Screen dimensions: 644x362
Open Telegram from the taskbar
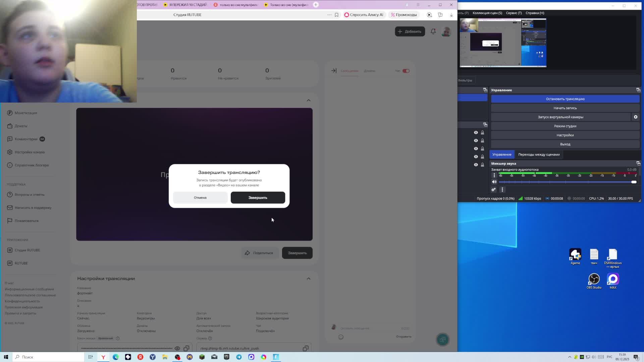pos(239,357)
